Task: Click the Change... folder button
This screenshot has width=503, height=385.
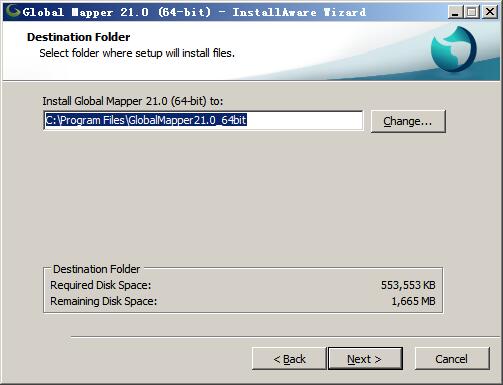Action: pos(408,121)
